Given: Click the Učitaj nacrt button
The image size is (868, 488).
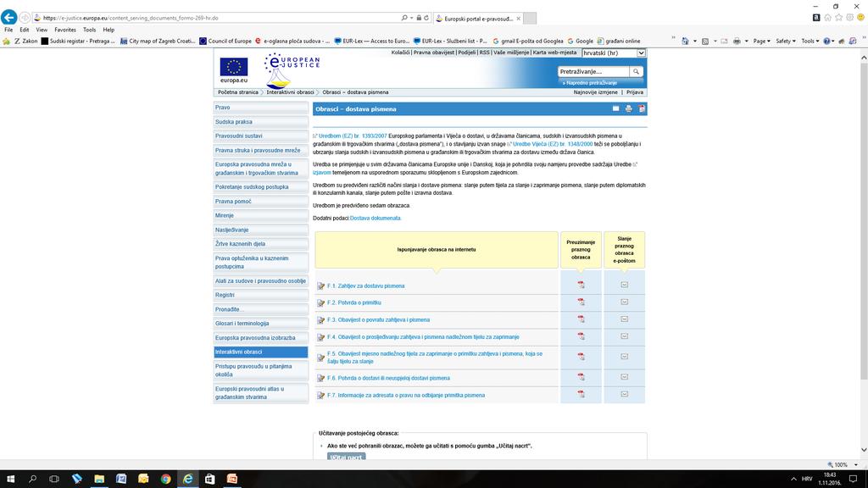Looking at the screenshot, I should 346,457.
